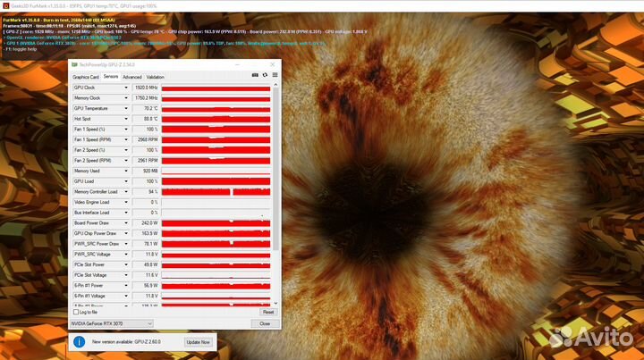The width and height of the screenshot is (644, 360).
Task: Open the PWR_SRC Voltage dropdown
Action: click(x=126, y=255)
